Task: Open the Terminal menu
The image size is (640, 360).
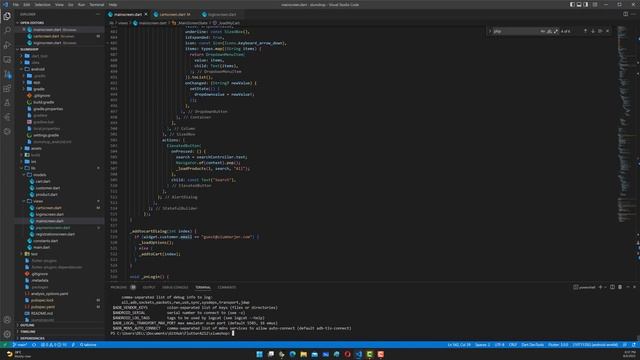Action: [x=96, y=4]
